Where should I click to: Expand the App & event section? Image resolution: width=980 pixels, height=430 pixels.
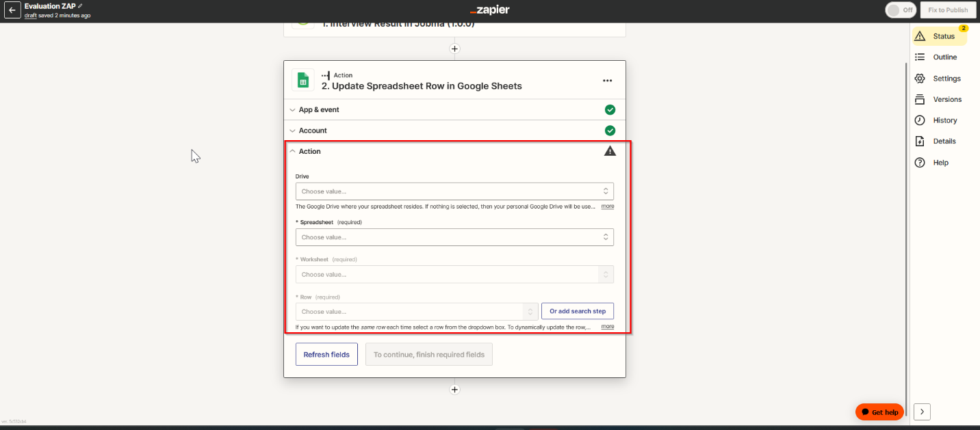[454, 109]
